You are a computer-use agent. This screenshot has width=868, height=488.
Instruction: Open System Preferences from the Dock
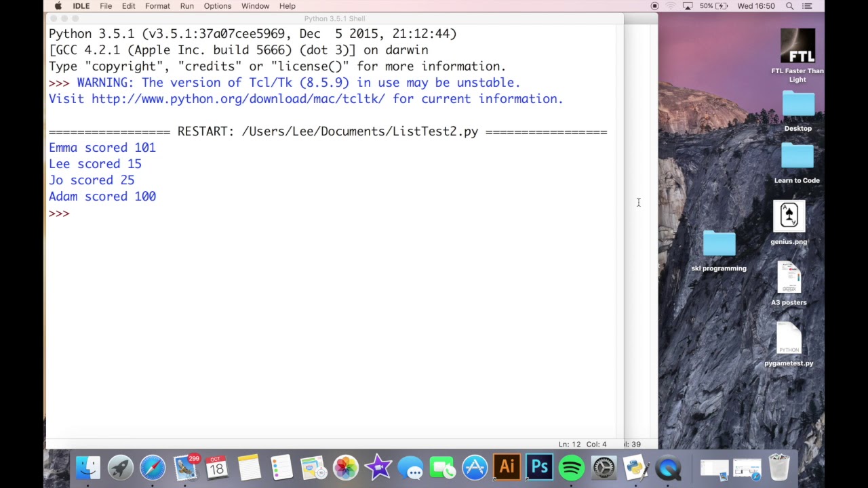point(604,468)
